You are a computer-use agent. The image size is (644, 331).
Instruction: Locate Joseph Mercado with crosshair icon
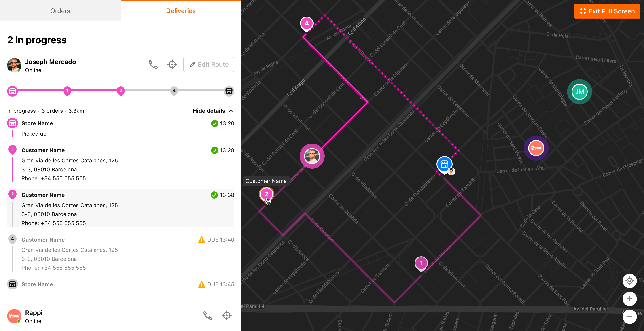coord(172,64)
